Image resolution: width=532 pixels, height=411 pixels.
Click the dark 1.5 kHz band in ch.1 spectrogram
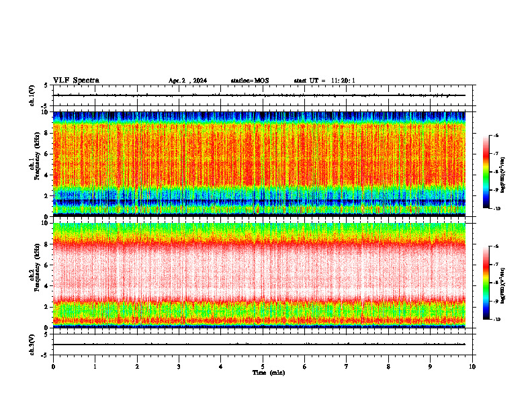tap(259, 201)
